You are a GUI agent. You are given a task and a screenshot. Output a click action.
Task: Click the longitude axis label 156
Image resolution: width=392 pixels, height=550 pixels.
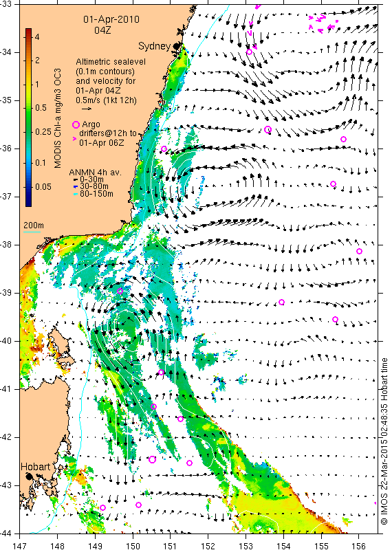(359, 546)
